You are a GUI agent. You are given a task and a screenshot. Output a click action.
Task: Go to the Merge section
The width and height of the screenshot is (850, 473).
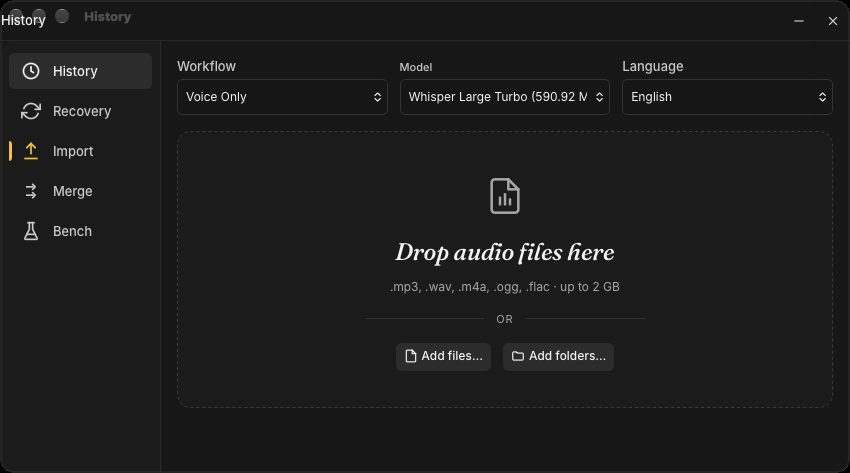80,191
